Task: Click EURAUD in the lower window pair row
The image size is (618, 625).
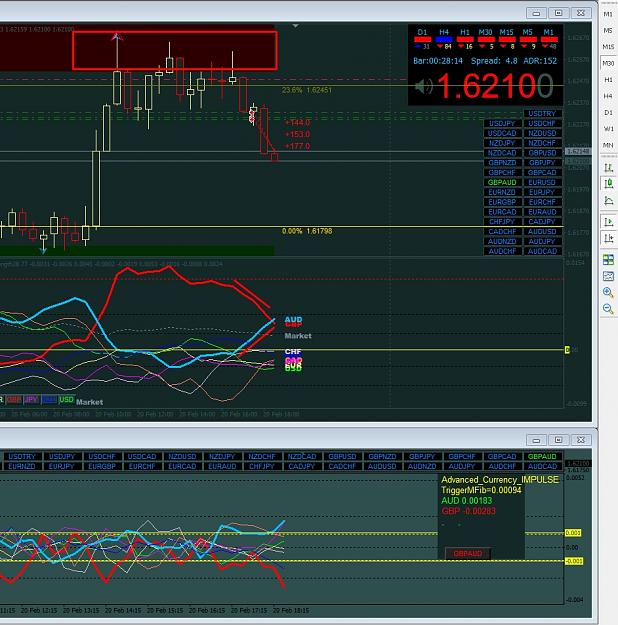Action: 222,466
